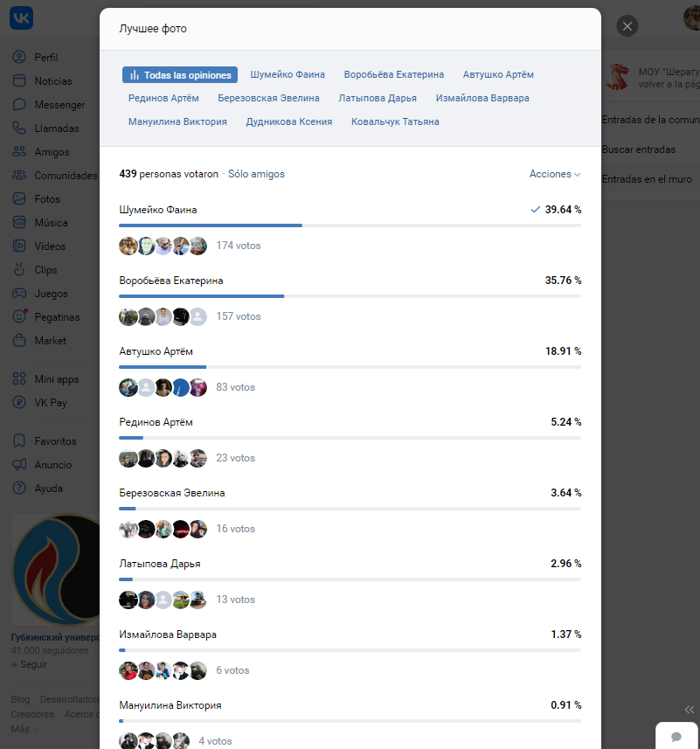Image resolution: width=700 pixels, height=749 pixels.
Task: Click the Шумейко Фаина progress bar
Action: (x=350, y=225)
